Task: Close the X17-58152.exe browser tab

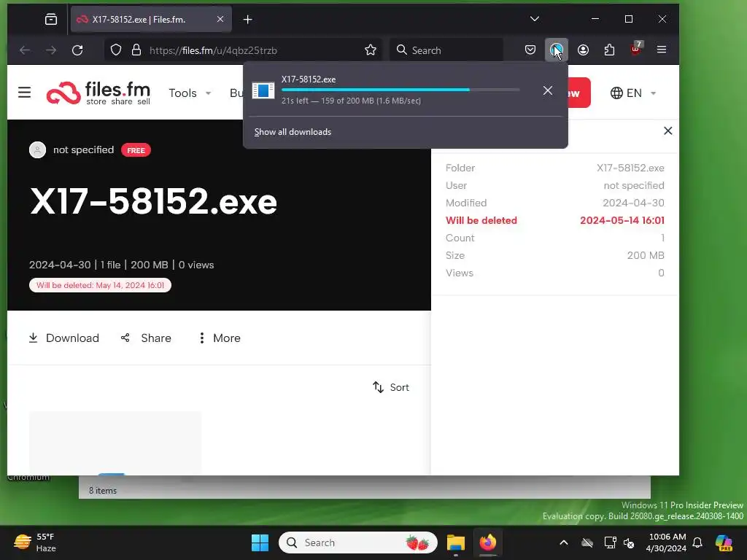Action: pos(220,20)
